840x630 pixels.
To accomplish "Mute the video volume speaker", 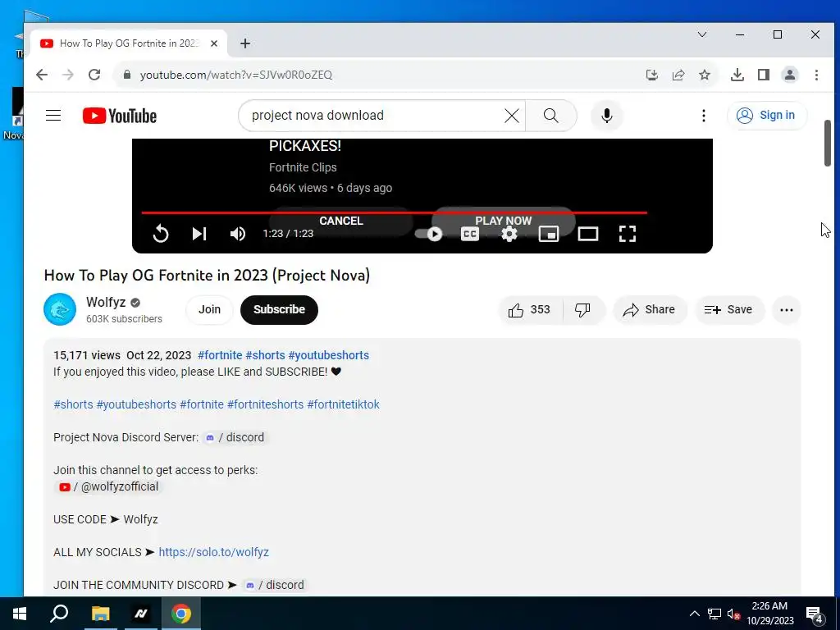I will tap(237, 234).
